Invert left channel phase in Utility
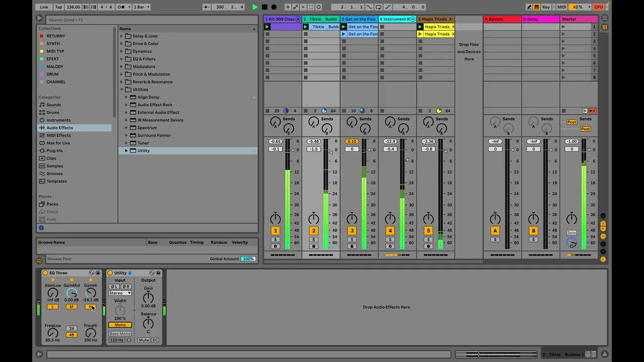 (x=114, y=287)
